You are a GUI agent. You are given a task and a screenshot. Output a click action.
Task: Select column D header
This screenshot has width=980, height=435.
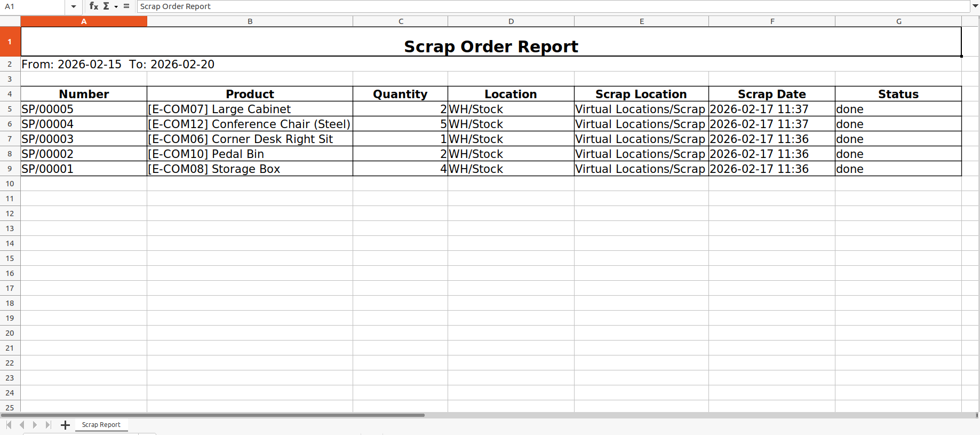(x=511, y=21)
